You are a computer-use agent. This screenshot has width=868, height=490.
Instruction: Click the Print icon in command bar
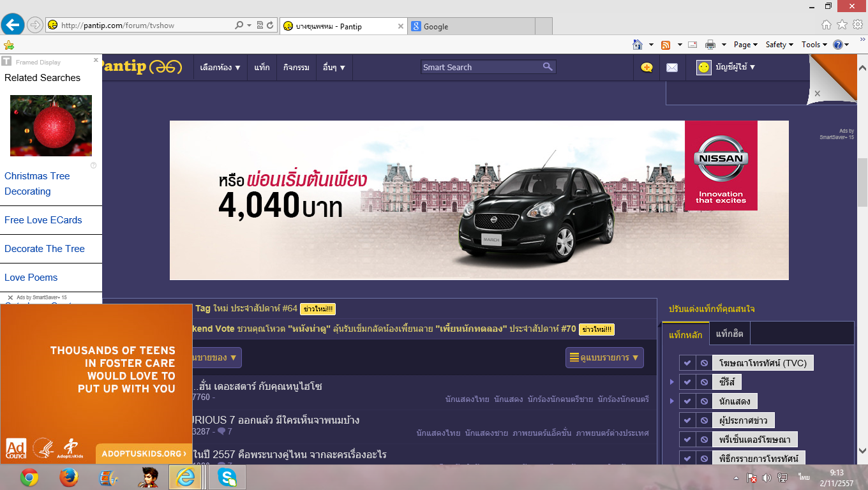tap(710, 45)
